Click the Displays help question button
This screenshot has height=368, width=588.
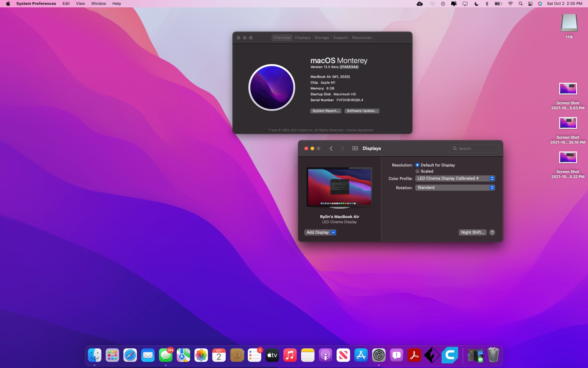click(x=492, y=232)
